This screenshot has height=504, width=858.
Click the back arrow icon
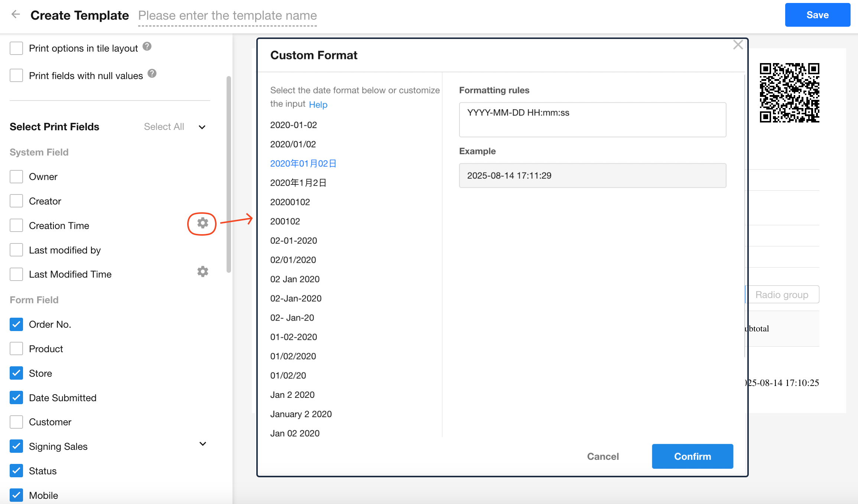[x=15, y=14]
